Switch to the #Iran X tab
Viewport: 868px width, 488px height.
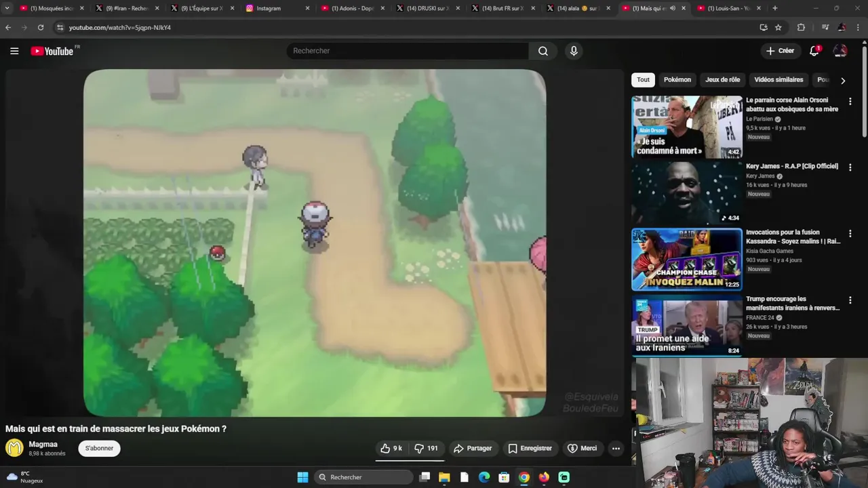pyautogui.click(x=127, y=8)
